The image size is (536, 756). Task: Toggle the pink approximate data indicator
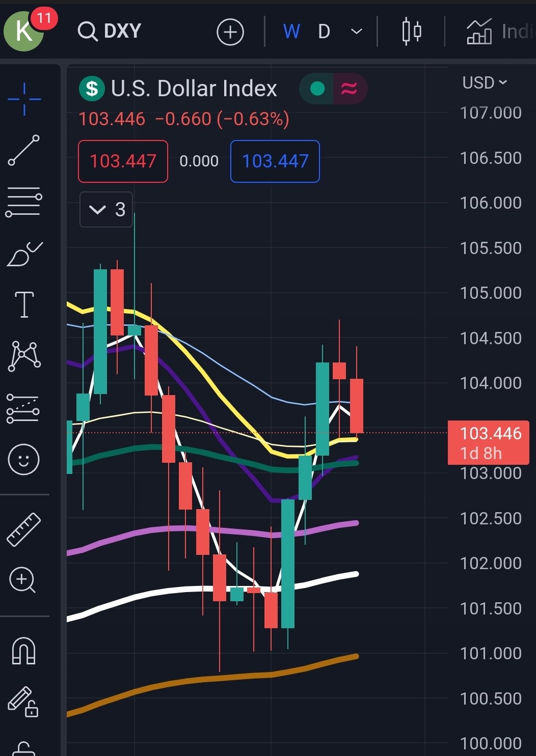coord(350,89)
